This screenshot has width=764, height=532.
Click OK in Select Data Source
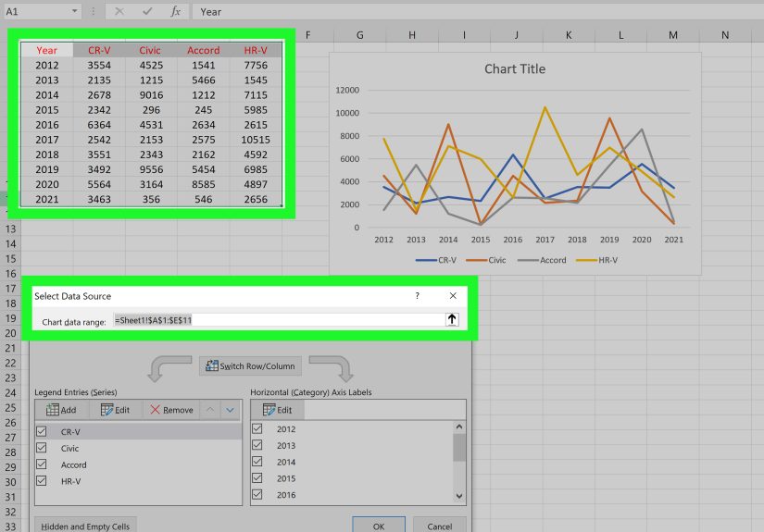[379, 526]
